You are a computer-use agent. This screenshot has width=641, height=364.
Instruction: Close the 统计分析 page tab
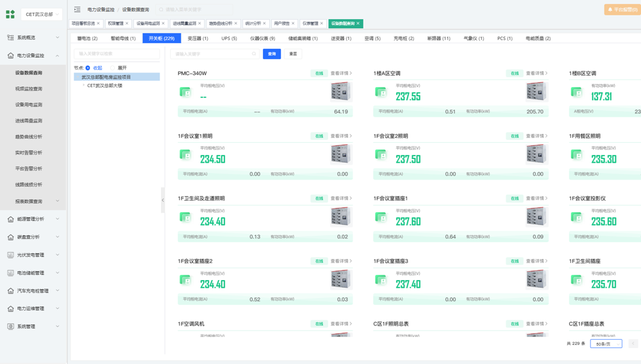point(264,24)
